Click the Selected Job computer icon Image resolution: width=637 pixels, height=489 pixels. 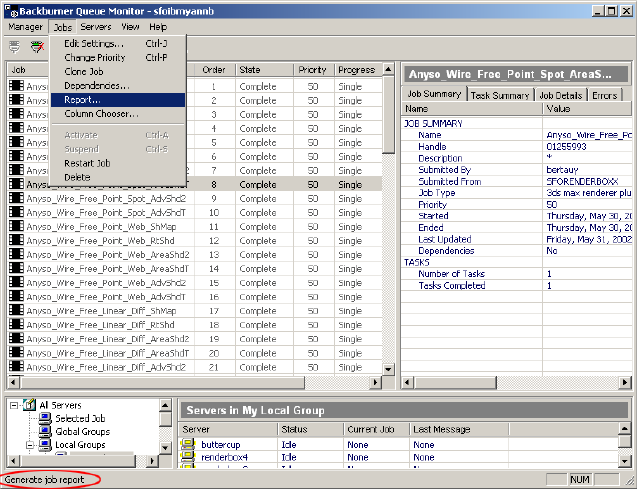(46, 418)
